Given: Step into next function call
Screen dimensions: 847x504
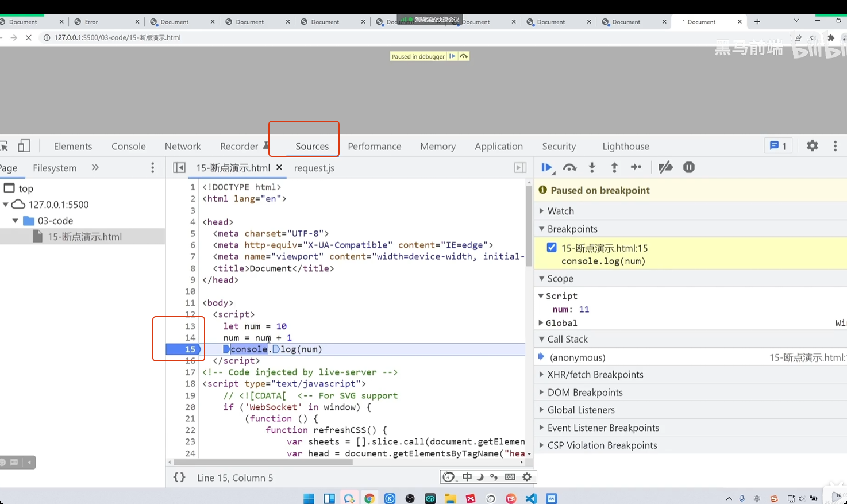Looking at the screenshot, I should pos(592,167).
